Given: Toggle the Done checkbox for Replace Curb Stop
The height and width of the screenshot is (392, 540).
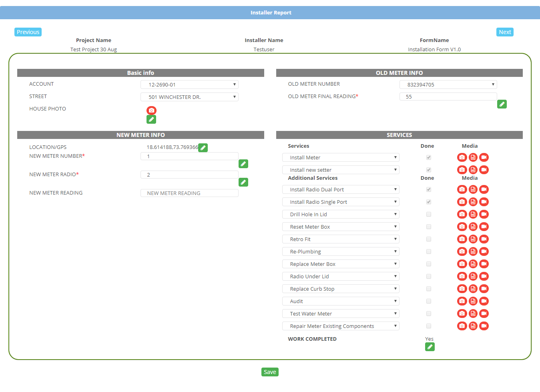Looking at the screenshot, I should click(x=429, y=289).
